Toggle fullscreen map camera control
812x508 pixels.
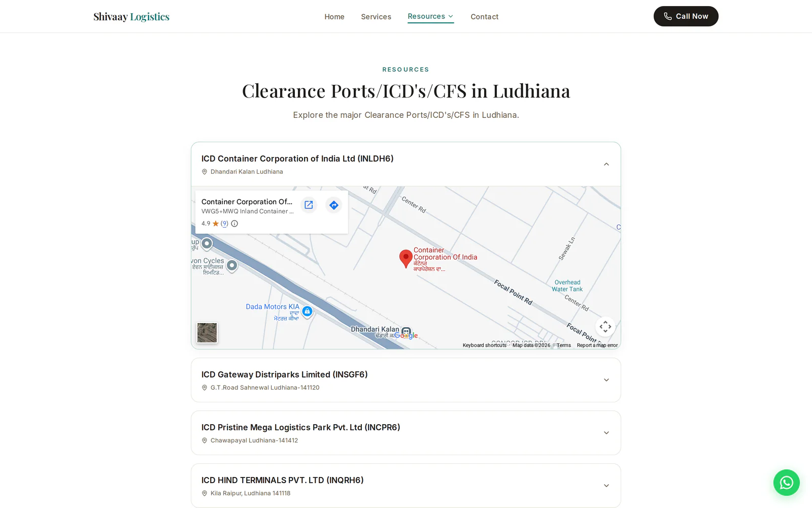pyautogui.click(x=605, y=327)
